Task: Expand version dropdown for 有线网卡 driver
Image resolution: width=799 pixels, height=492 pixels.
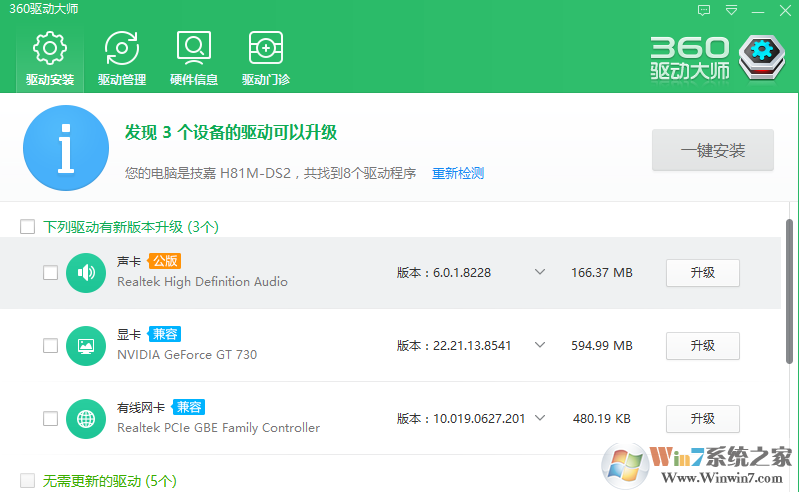Action: click(540, 418)
